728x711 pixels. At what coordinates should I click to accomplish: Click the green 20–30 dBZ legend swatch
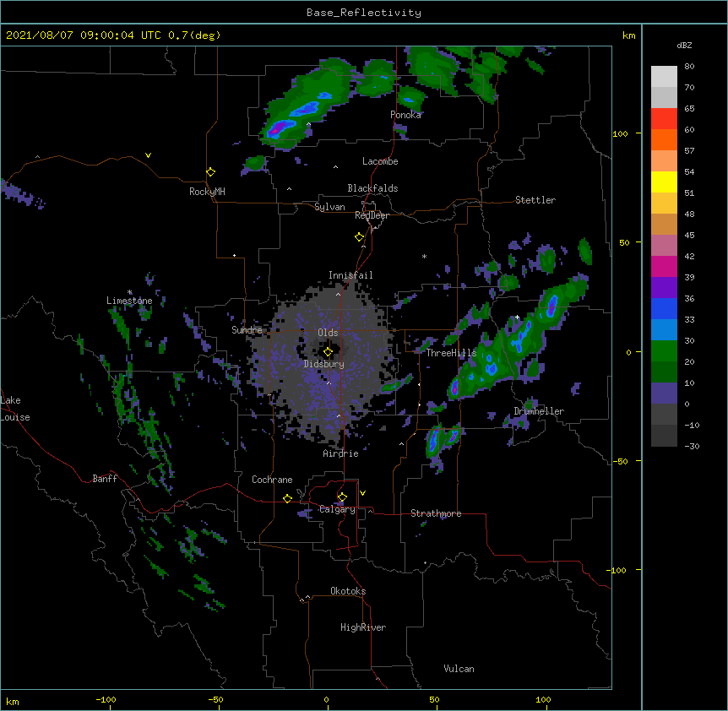pos(664,351)
